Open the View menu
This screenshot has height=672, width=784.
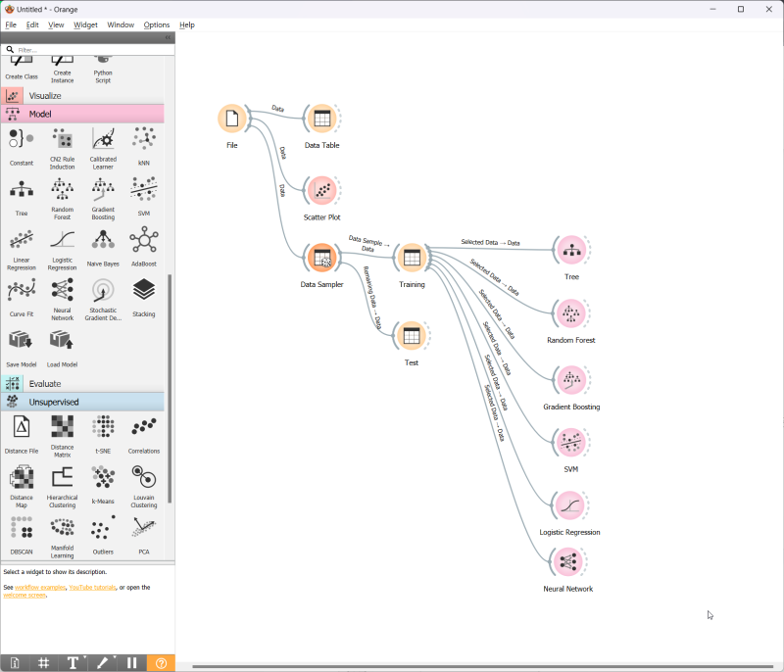tap(56, 25)
